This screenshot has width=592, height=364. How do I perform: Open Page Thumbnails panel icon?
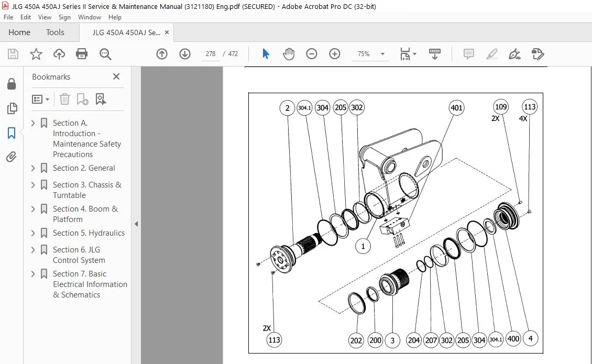12,108
